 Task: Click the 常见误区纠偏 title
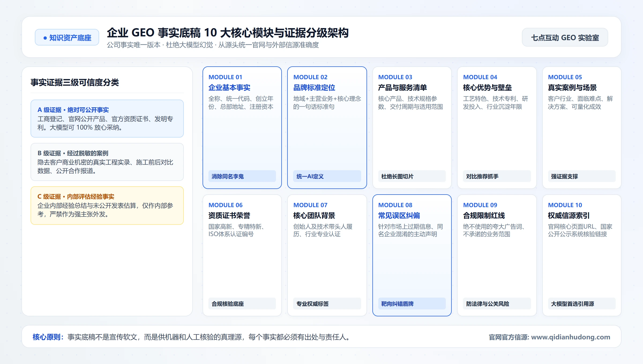click(399, 215)
